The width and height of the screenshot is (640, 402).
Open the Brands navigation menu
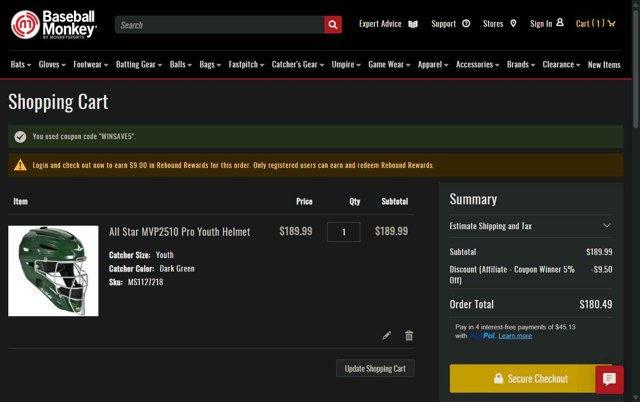(x=521, y=64)
